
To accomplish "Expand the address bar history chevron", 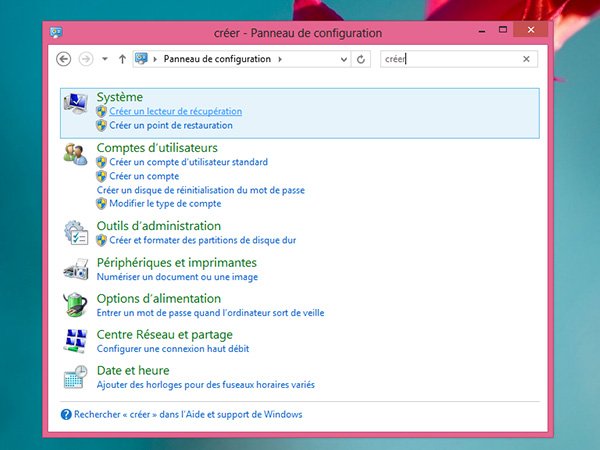I will (x=344, y=59).
